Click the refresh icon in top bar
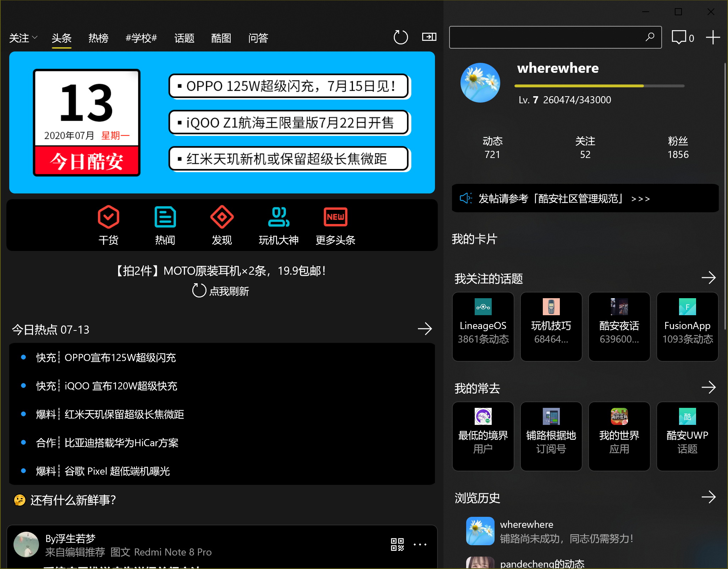728x569 pixels. (x=401, y=37)
